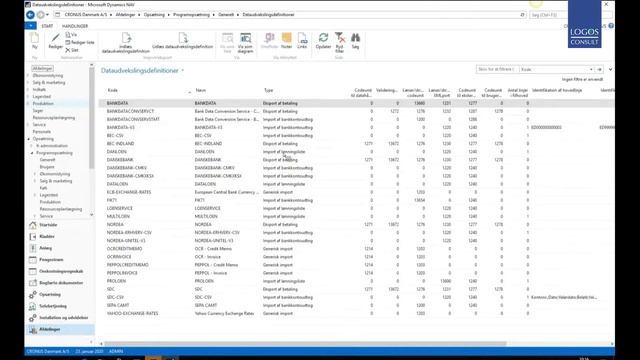Open the Kode filter field dropdown
This screenshot has height=360, width=640.
tap(590, 69)
